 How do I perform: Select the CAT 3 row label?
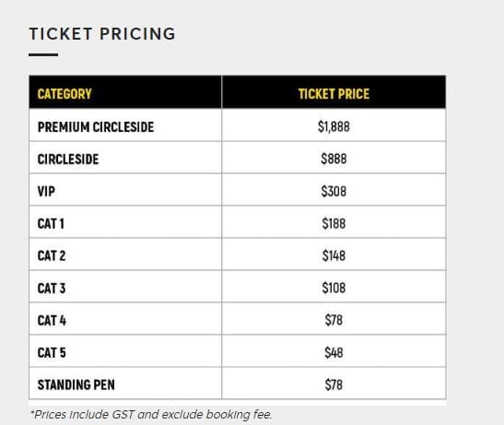pos(52,288)
